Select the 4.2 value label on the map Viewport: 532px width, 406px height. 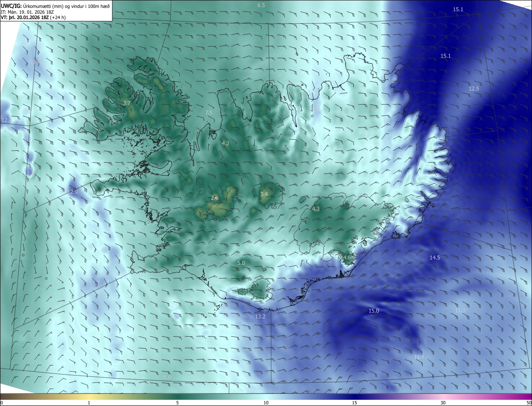226,143
